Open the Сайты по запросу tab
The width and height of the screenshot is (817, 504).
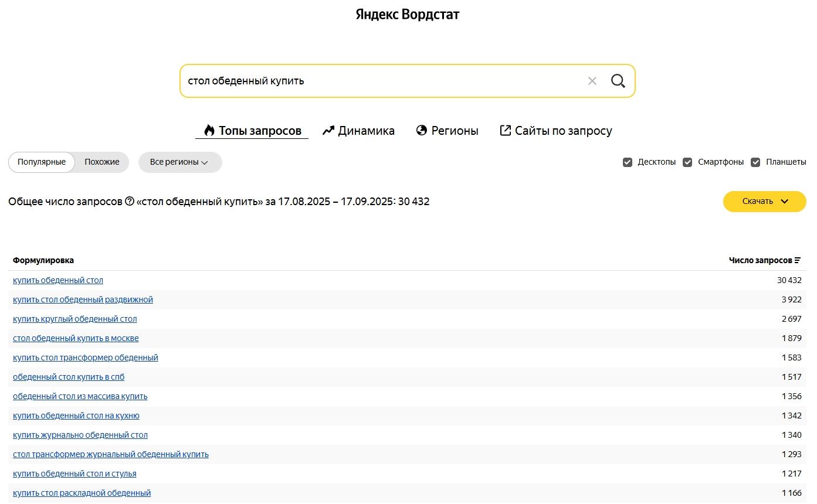tap(555, 131)
